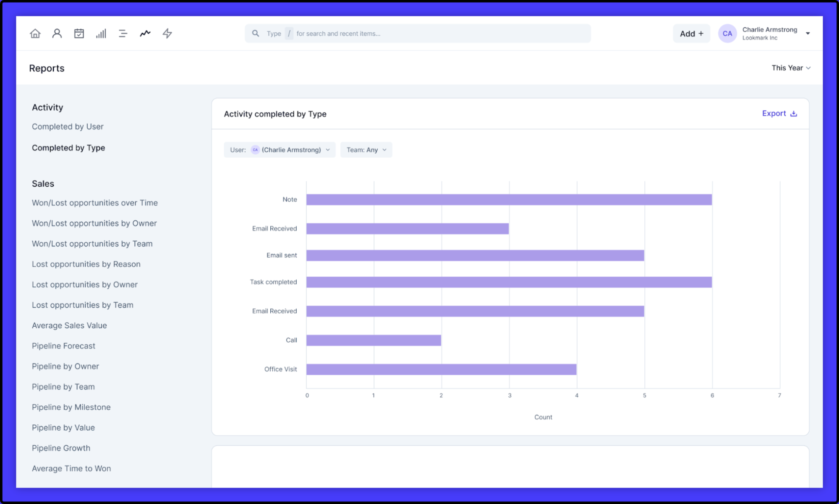
Task: Open the list view icon in navbar
Action: pos(123,34)
